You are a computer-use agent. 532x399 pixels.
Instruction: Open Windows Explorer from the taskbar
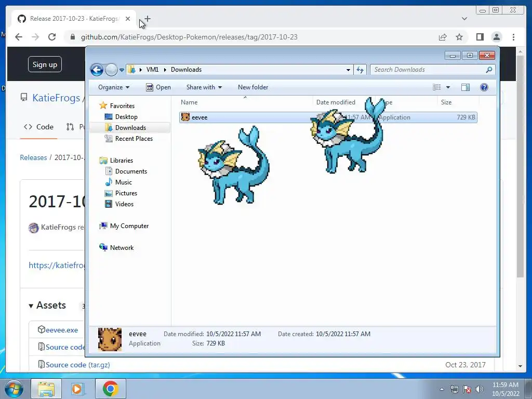pos(46,389)
